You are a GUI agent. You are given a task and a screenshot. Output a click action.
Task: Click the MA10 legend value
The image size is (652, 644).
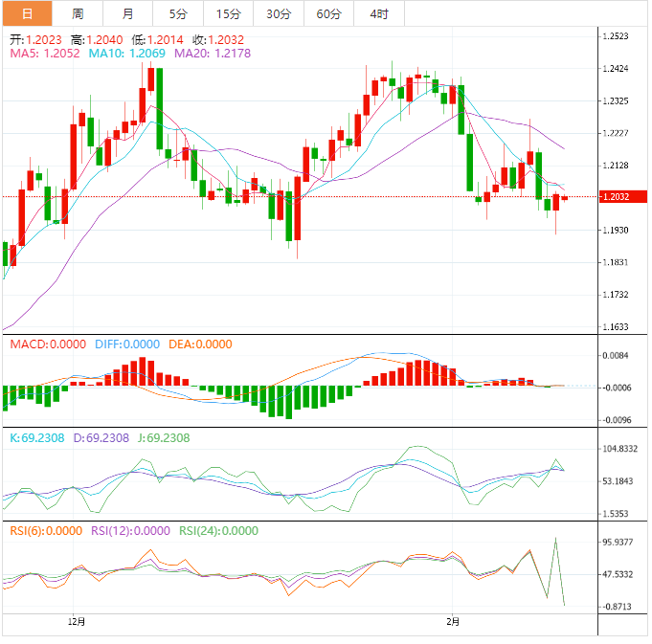[x=126, y=54]
